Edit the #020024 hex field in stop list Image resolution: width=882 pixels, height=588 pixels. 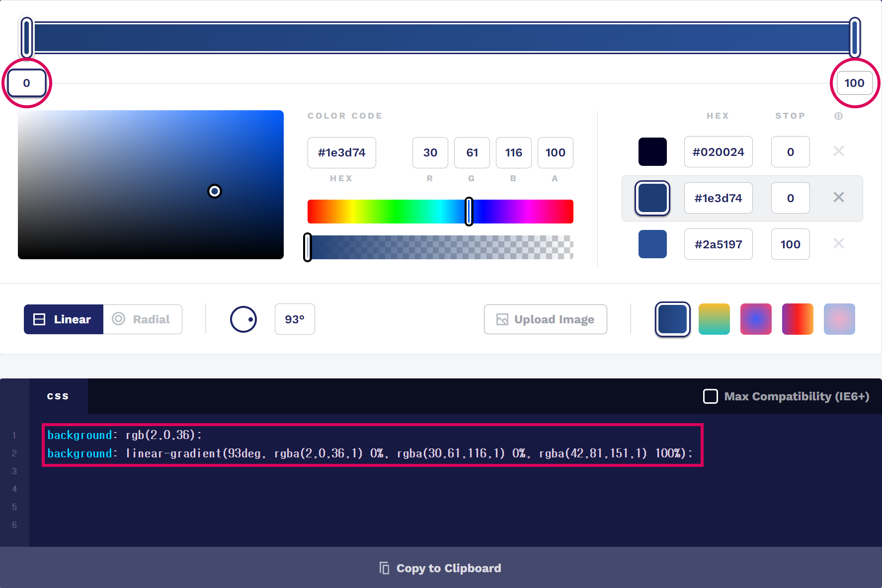pos(719,152)
